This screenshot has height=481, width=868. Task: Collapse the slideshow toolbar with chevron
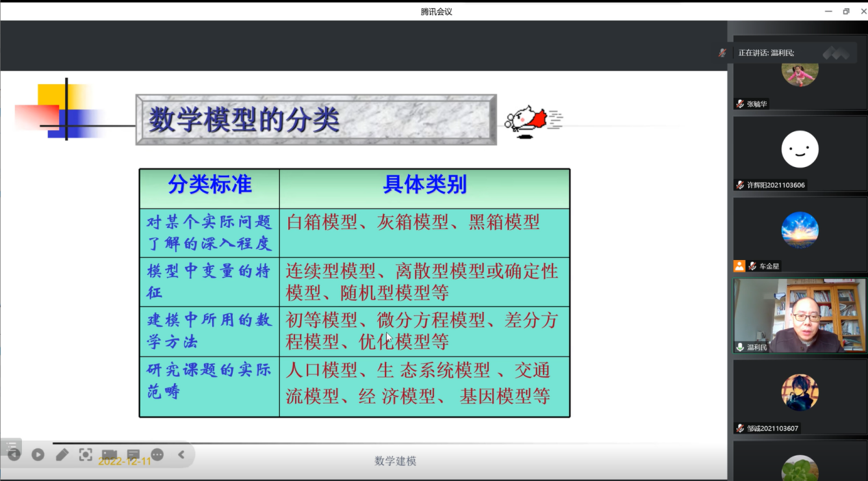coord(181,454)
